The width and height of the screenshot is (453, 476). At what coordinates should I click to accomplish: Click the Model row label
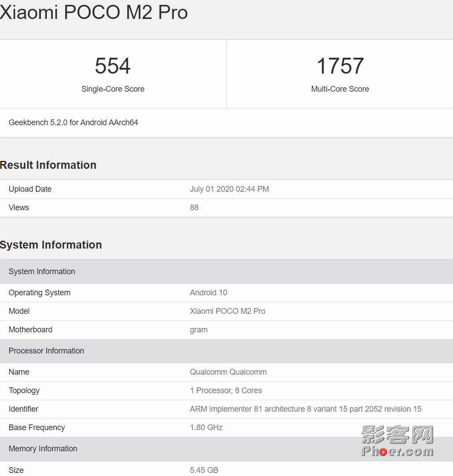(19, 311)
